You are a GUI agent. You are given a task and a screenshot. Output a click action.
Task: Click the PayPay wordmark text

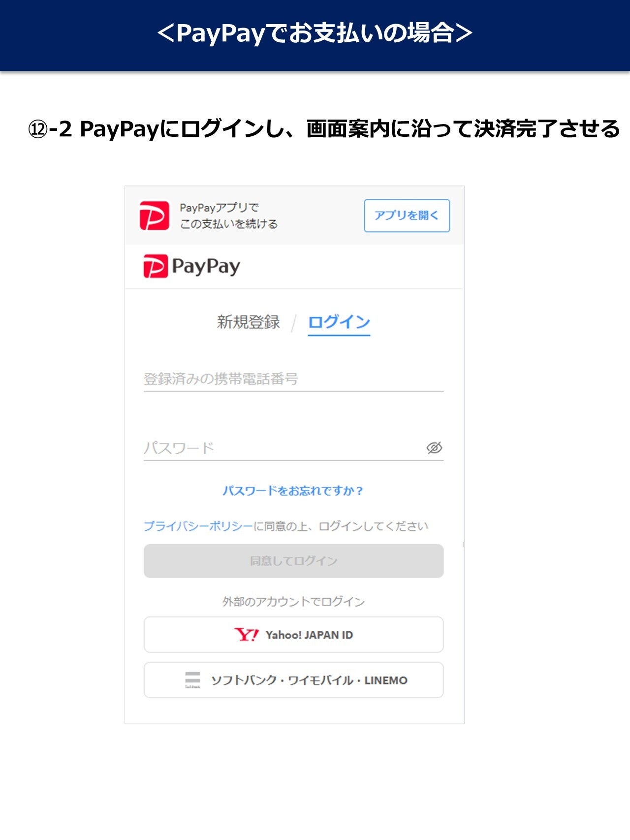(206, 267)
